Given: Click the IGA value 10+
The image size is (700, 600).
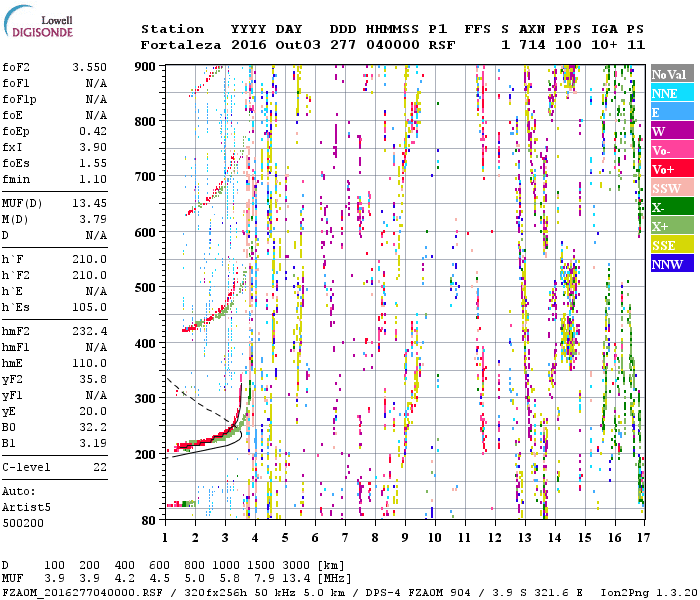Looking at the screenshot, I should click(x=604, y=45).
